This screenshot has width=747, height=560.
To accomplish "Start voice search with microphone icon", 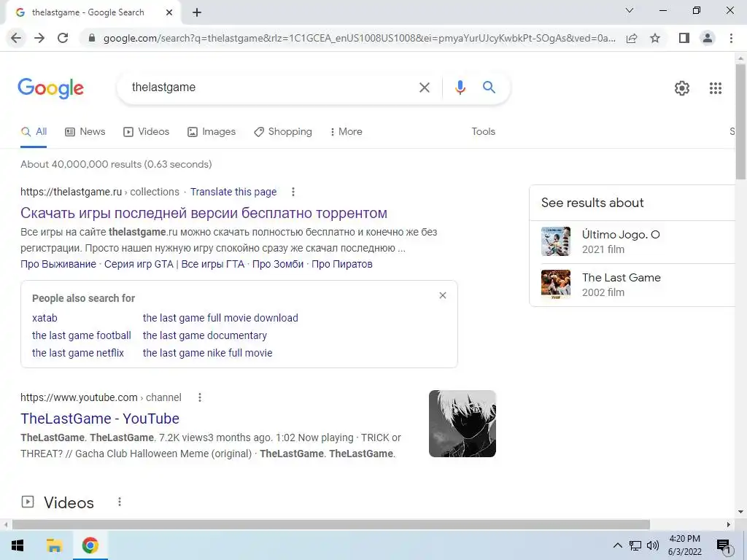I will click(460, 87).
